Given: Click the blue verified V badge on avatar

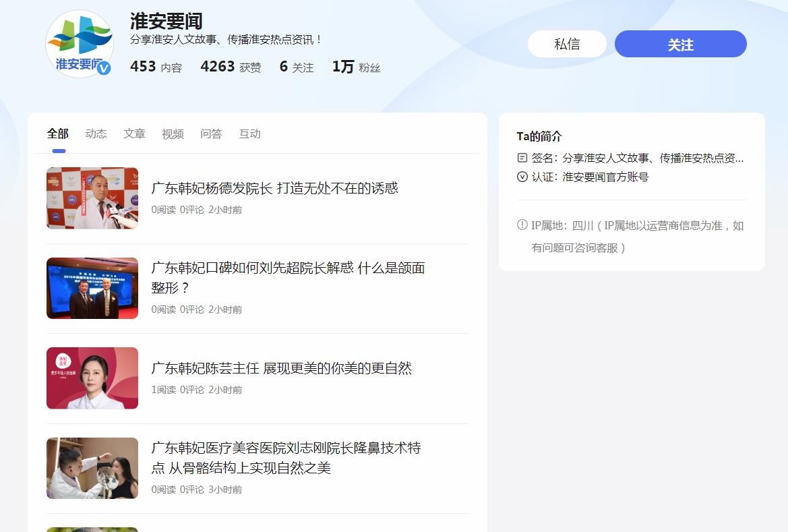Looking at the screenshot, I should (x=104, y=68).
